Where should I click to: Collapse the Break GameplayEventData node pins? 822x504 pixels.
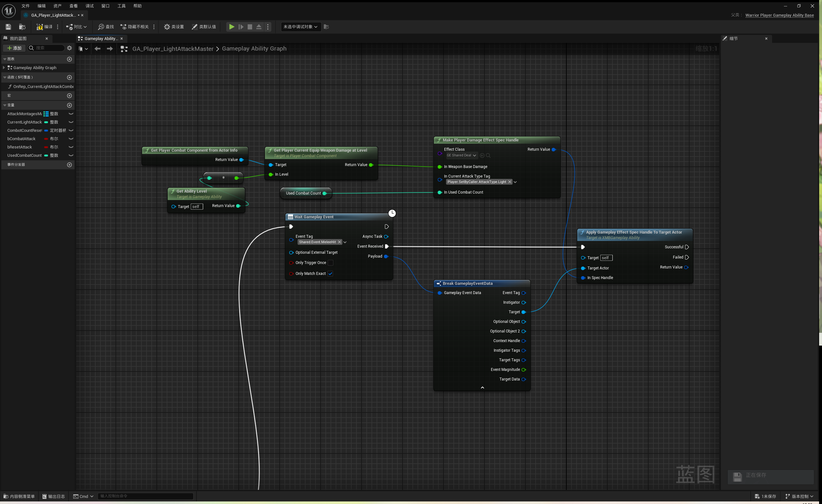click(x=482, y=388)
